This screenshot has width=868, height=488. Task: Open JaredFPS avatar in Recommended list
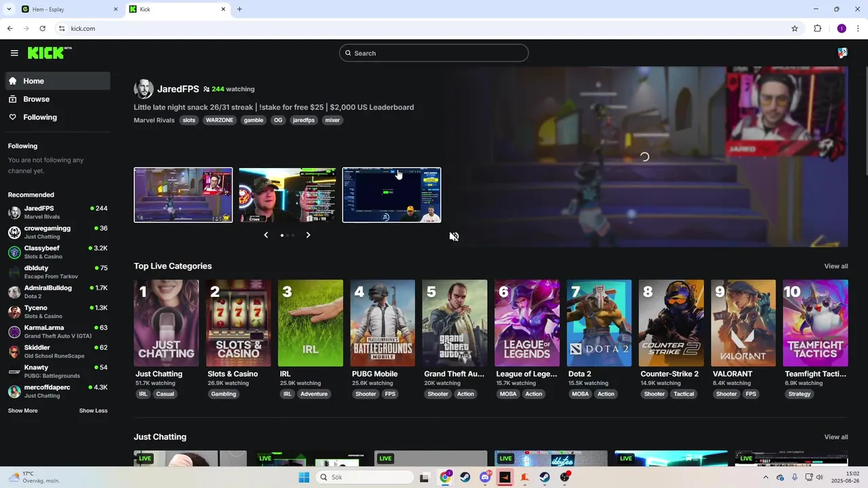pyautogui.click(x=14, y=213)
